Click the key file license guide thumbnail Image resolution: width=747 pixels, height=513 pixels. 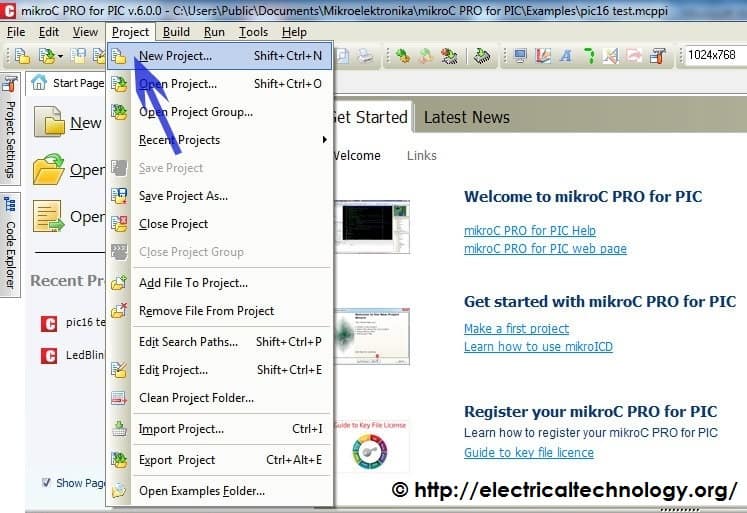click(x=371, y=446)
